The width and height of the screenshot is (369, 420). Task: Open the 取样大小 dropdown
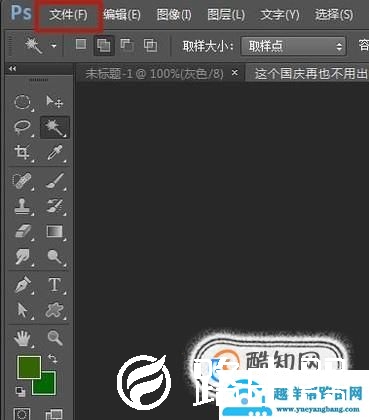294,46
